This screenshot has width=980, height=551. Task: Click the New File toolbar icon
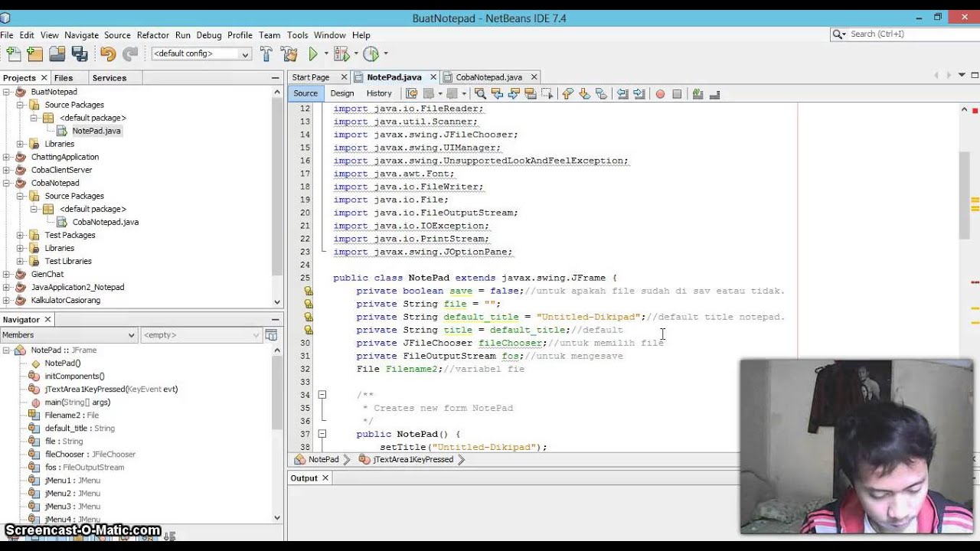(13, 54)
